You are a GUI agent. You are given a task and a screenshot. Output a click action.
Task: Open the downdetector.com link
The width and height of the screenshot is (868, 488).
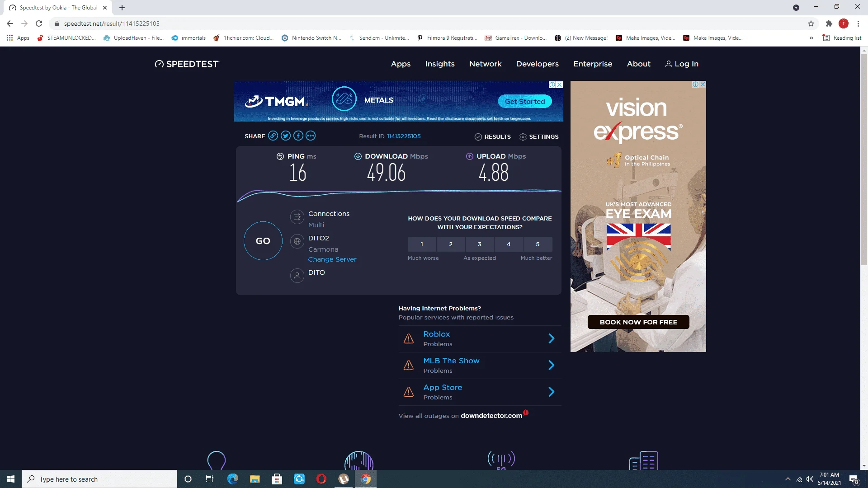[x=491, y=416]
